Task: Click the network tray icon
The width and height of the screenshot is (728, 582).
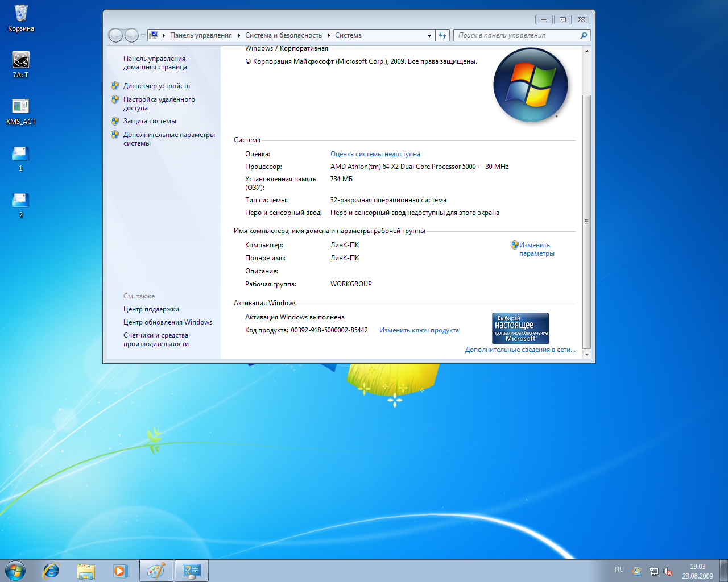Action: (x=653, y=571)
